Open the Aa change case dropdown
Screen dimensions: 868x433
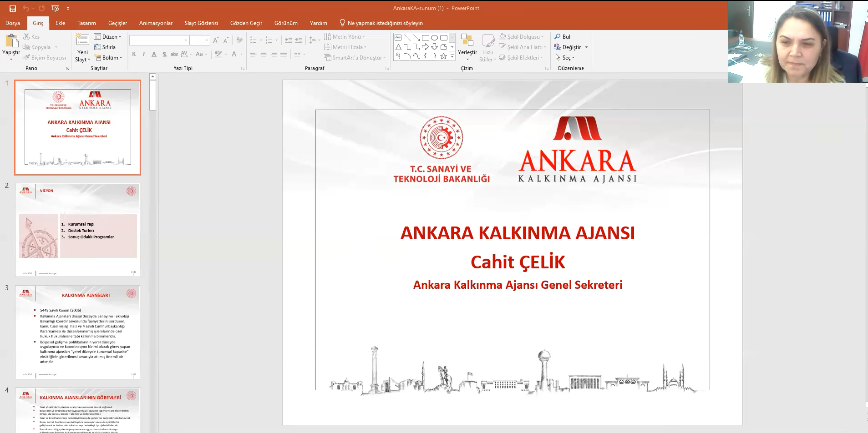coord(201,54)
